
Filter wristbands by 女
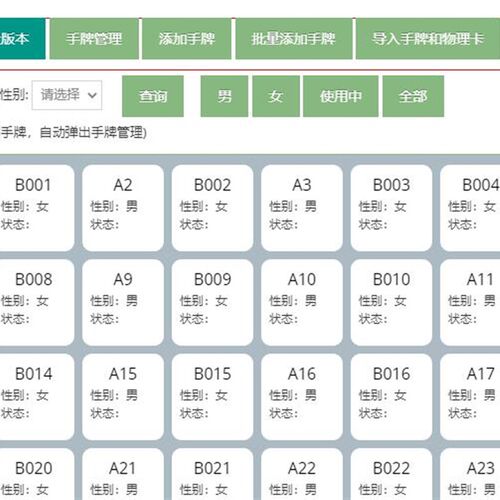tap(276, 96)
